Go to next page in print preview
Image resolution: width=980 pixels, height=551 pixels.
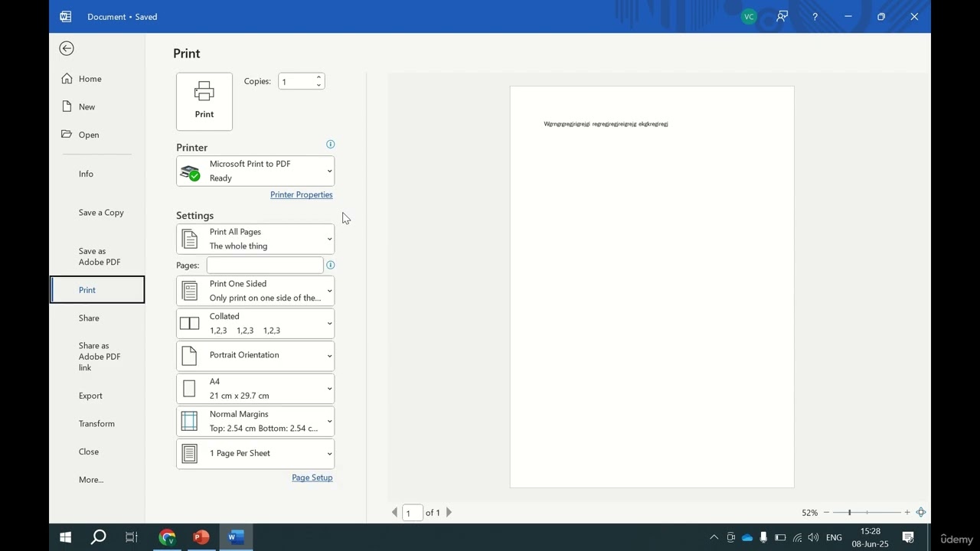(449, 513)
